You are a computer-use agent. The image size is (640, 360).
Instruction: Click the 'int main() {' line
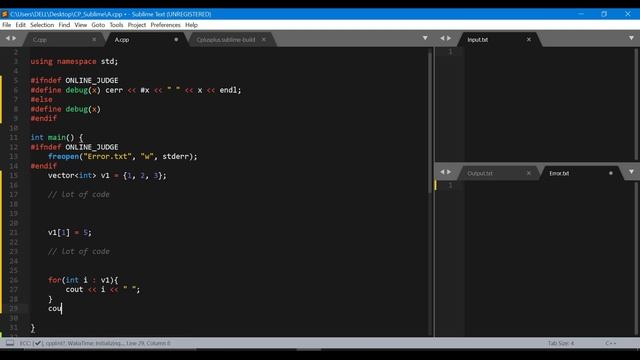point(57,138)
